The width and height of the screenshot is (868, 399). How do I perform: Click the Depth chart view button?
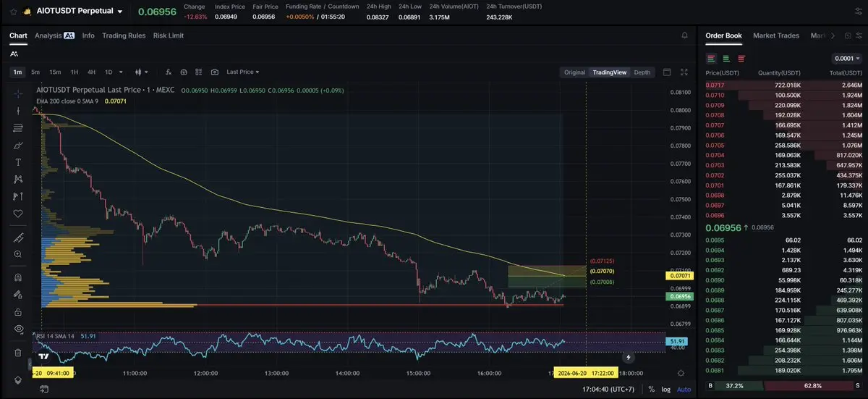pyautogui.click(x=642, y=72)
